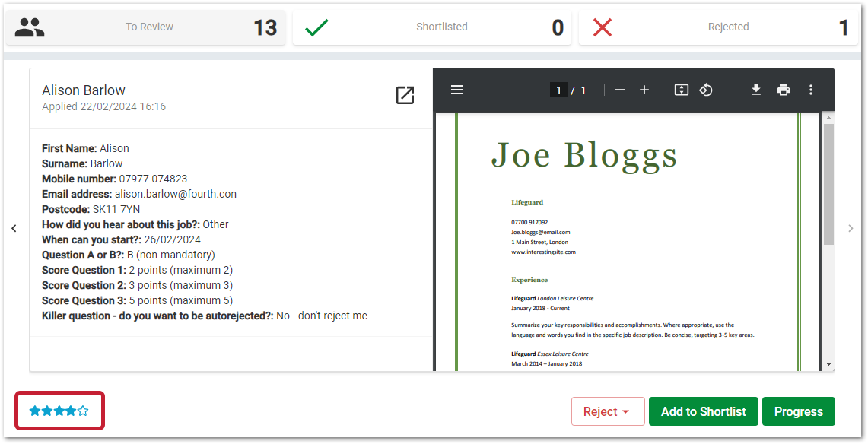
Task: Open the To Review tab
Action: pos(147,27)
